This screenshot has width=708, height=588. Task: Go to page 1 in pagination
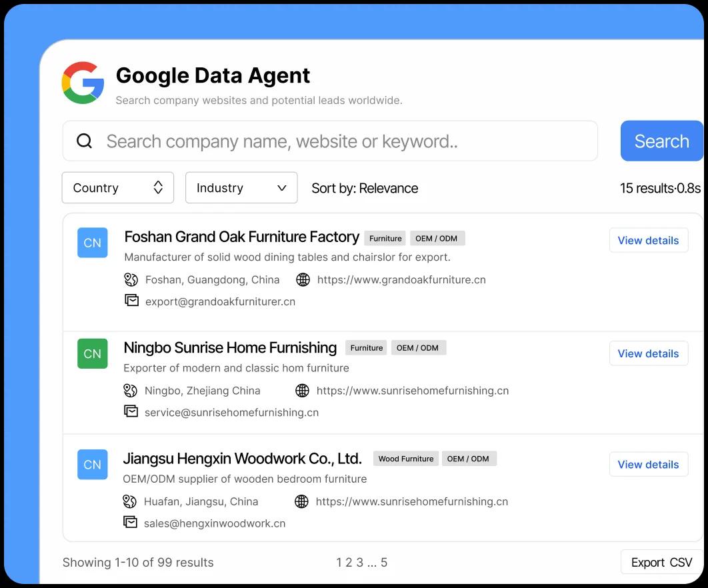point(339,562)
